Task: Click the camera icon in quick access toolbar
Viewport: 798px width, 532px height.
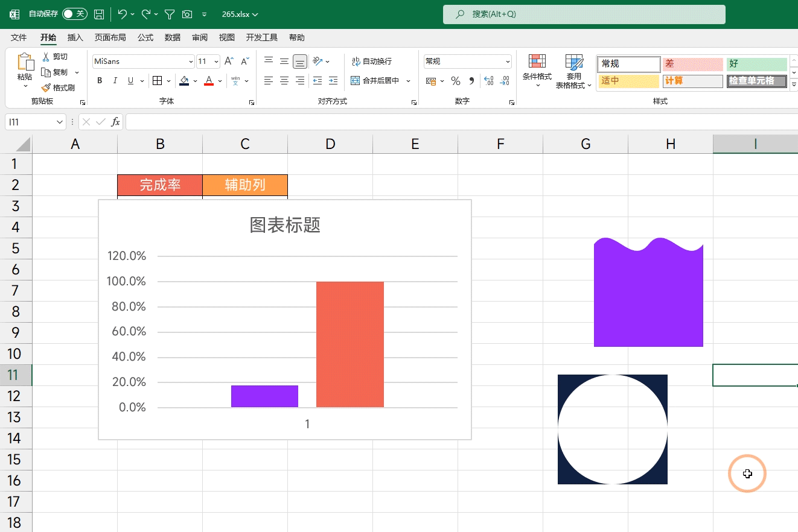Action: pos(187,14)
